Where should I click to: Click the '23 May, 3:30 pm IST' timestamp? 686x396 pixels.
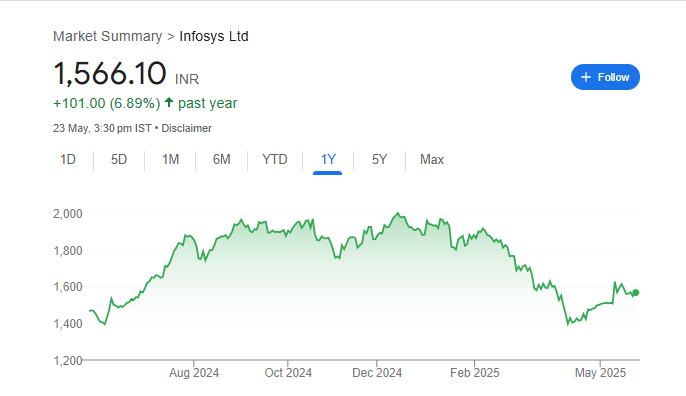click(102, 128)
